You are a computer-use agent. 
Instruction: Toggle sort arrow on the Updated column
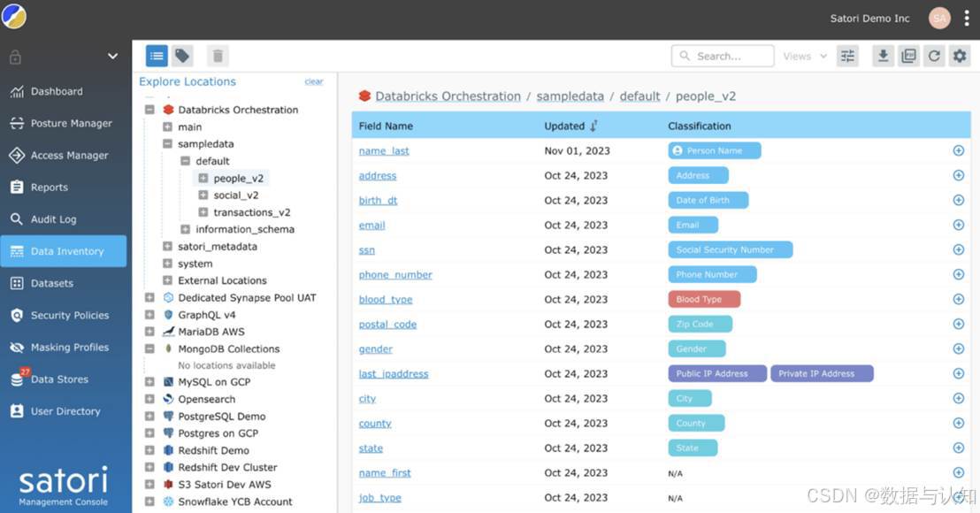593,126
